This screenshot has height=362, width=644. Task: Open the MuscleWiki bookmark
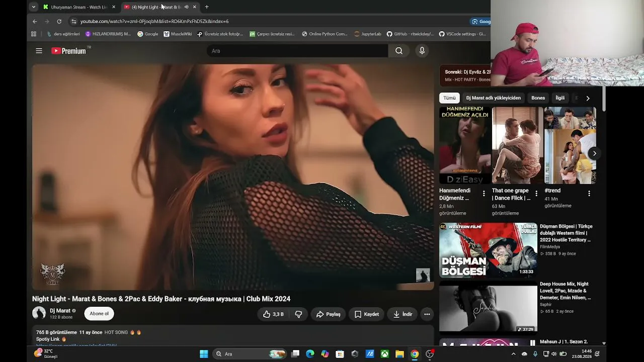(178, 34)
